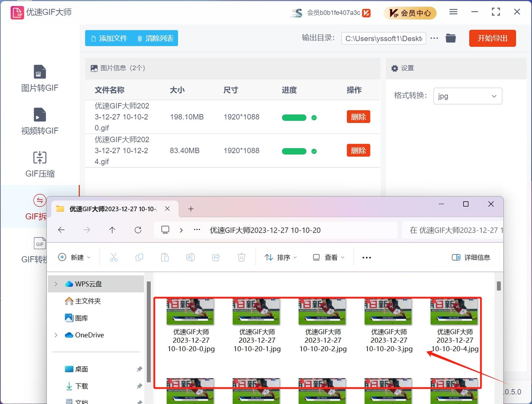The image size is (532, 404).
Task: Click the member ID 会员b0b1fe407a3c
Action: point(334,13)
